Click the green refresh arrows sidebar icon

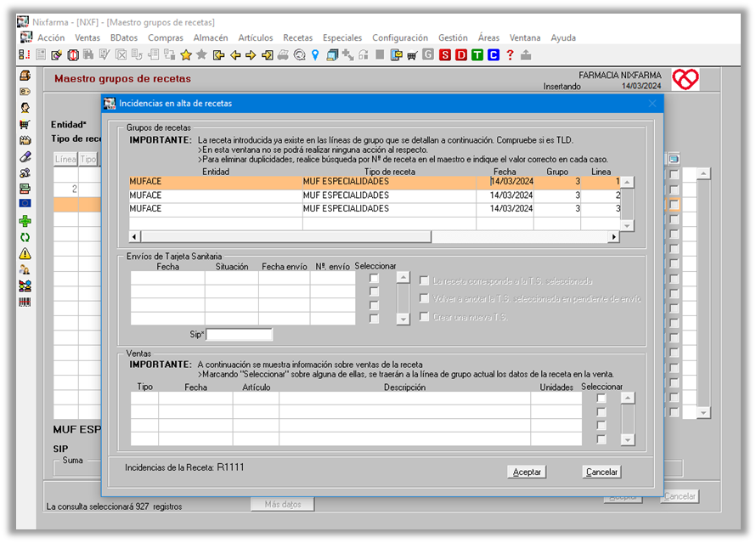pyautogui.click(x=25, y=237)
